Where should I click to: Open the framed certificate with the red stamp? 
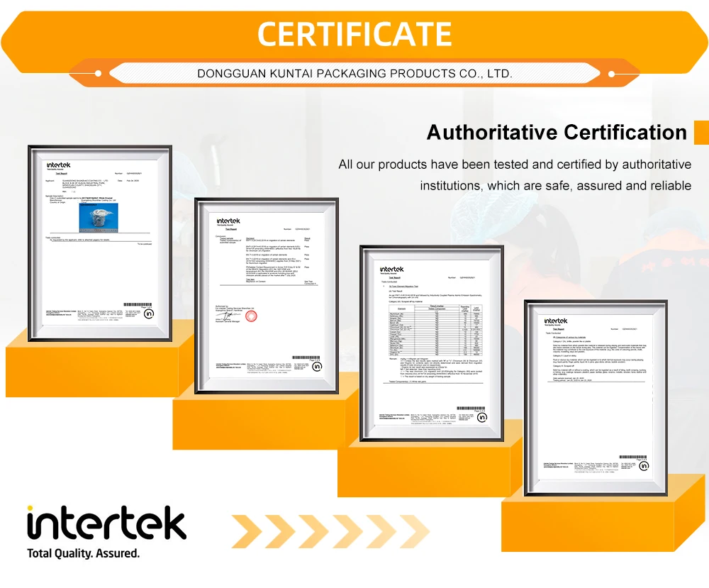[267, 296]
